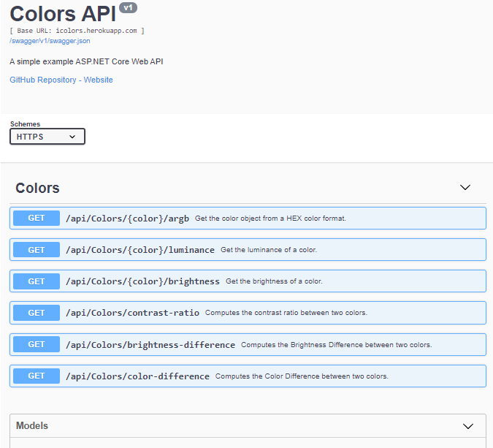Expand /api/Colors/color-difference path

point(137,376)
